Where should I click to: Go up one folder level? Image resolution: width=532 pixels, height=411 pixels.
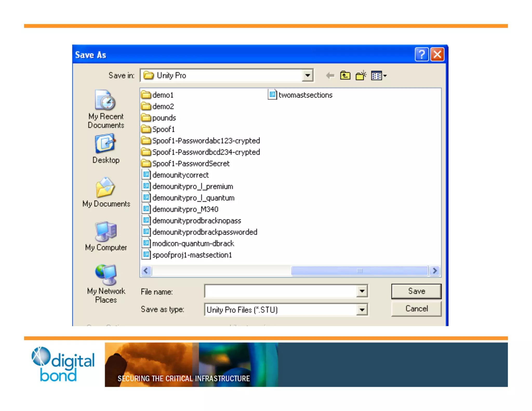[345, 76]
